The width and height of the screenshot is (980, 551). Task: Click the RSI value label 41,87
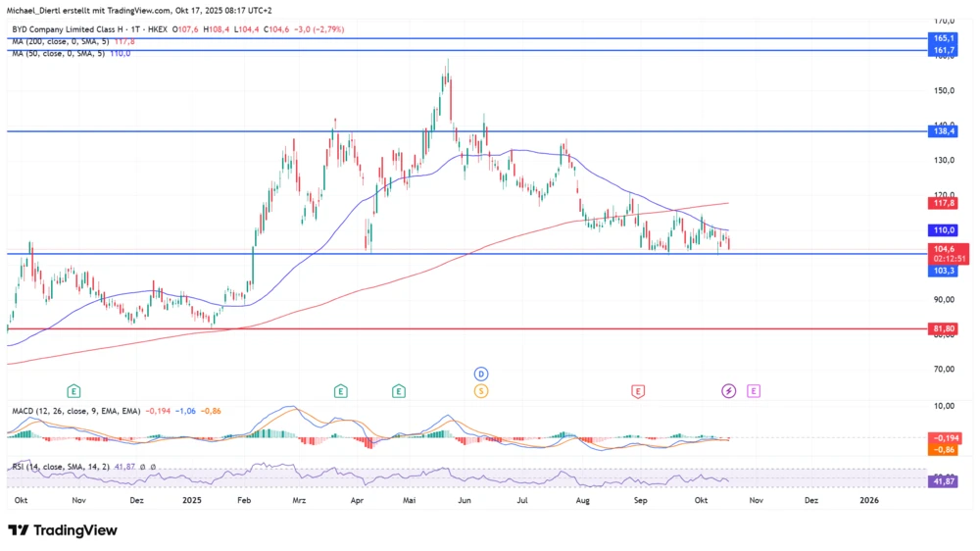coord(943,482)
